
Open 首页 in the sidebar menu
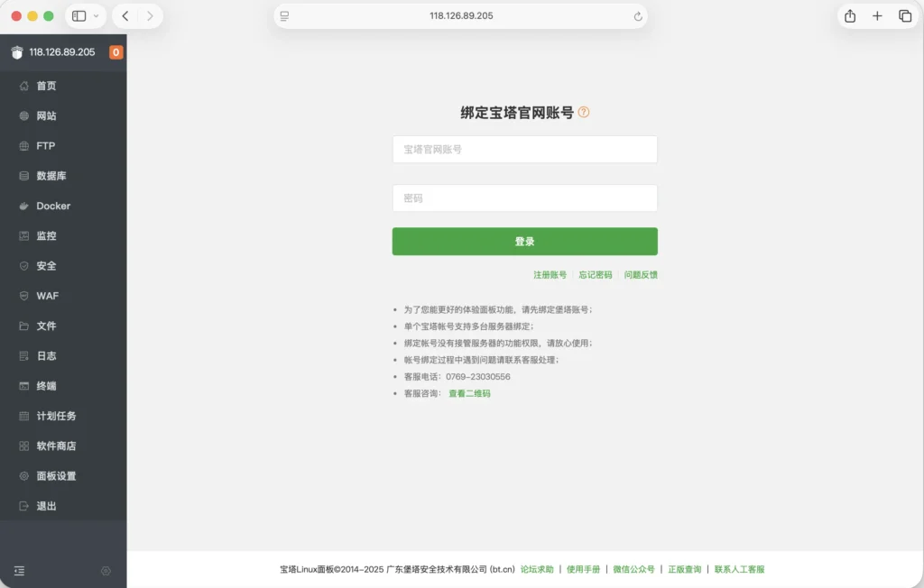[x=63, y=86]
